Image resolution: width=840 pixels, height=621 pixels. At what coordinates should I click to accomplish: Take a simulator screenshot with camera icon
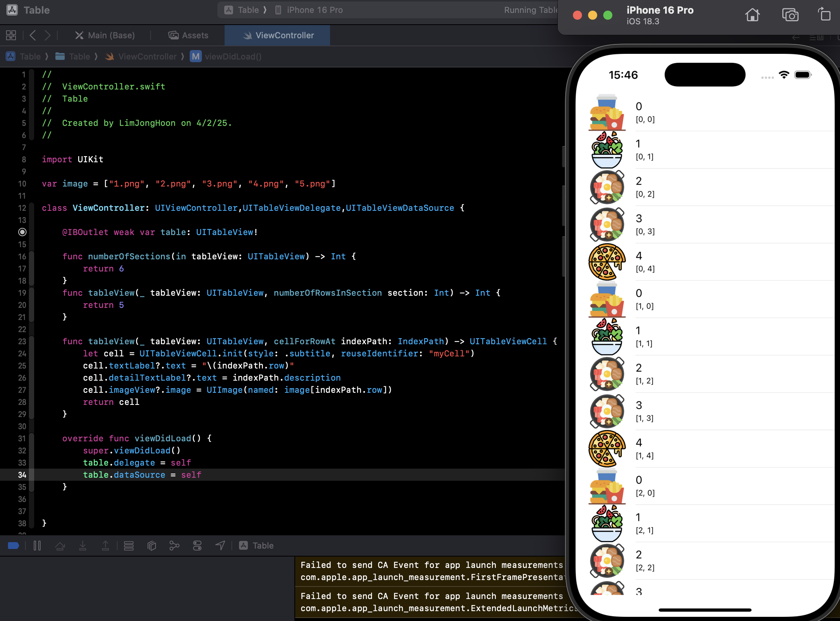(x=790, y=15)
